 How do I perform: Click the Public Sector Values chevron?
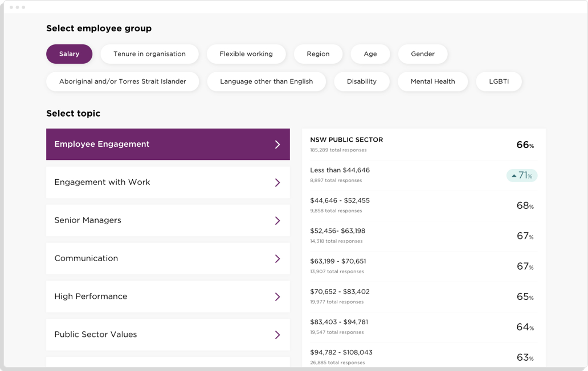pyautogui.click(x=277, y=335)
